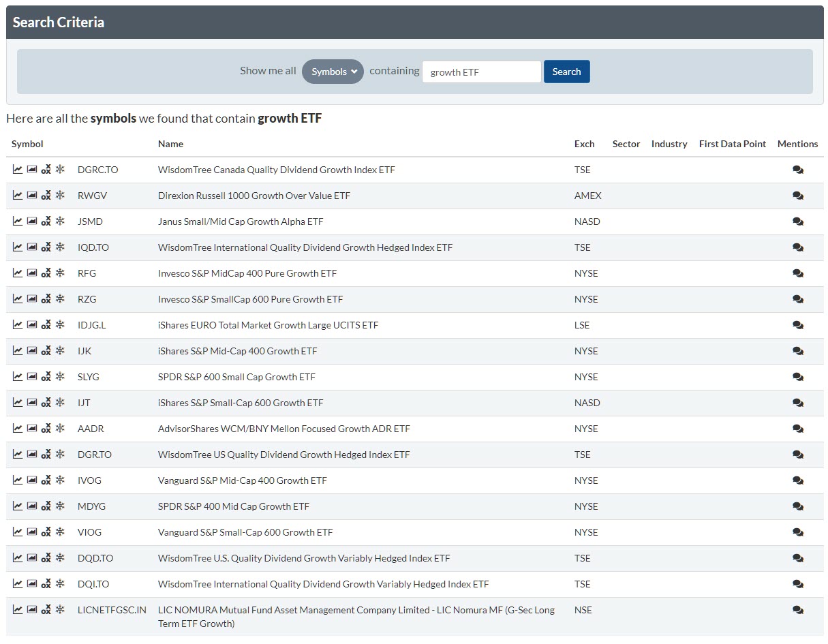Open the seasonality snowflake icon for RWGV
This screenshot has width=828, height=644.
(x=60, y=195)
